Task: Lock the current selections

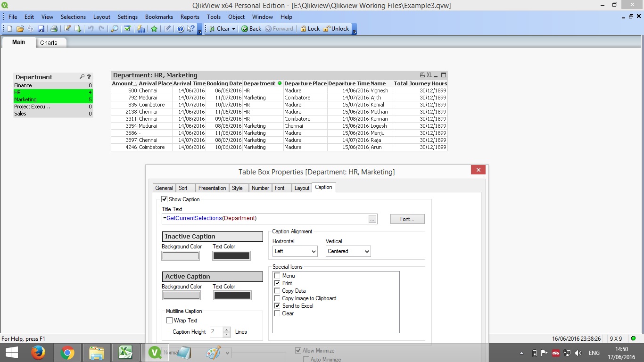Action: [x=310, y=29]
